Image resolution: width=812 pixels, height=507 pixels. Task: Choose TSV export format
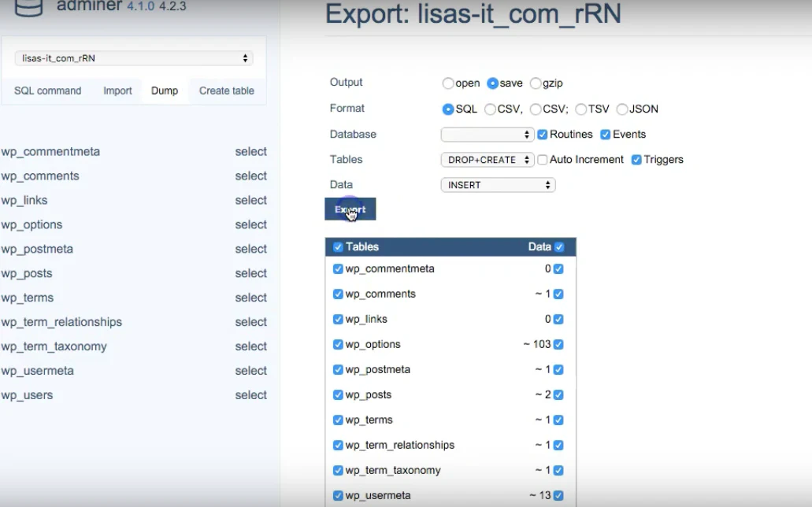[x=581, y=109]
